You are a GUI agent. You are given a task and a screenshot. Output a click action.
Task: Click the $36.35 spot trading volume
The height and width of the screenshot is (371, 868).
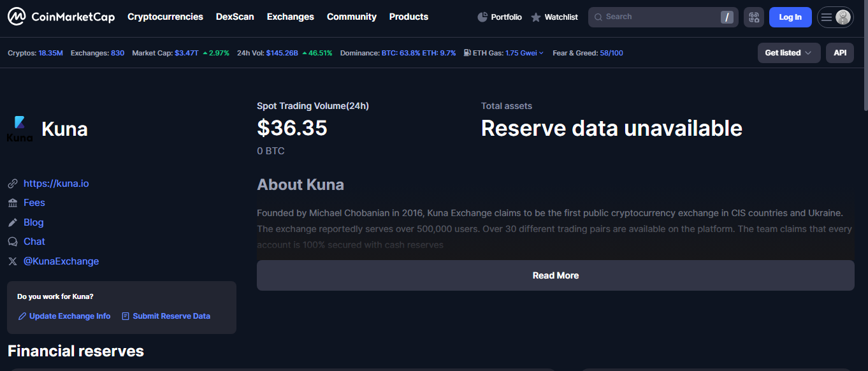292,128
